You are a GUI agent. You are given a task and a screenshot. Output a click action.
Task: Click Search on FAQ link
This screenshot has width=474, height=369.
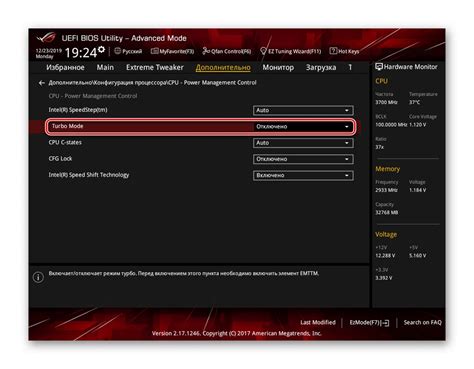422,322
